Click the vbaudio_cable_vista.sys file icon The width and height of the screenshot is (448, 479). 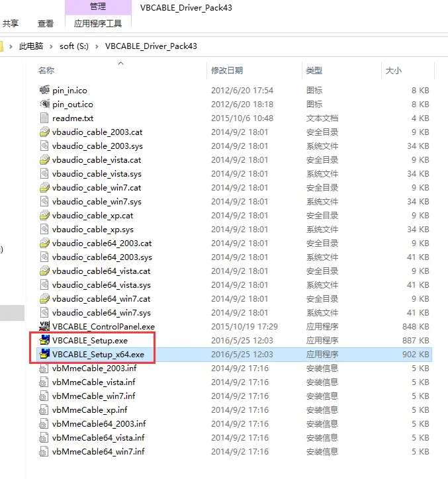[x=44, y=173]
